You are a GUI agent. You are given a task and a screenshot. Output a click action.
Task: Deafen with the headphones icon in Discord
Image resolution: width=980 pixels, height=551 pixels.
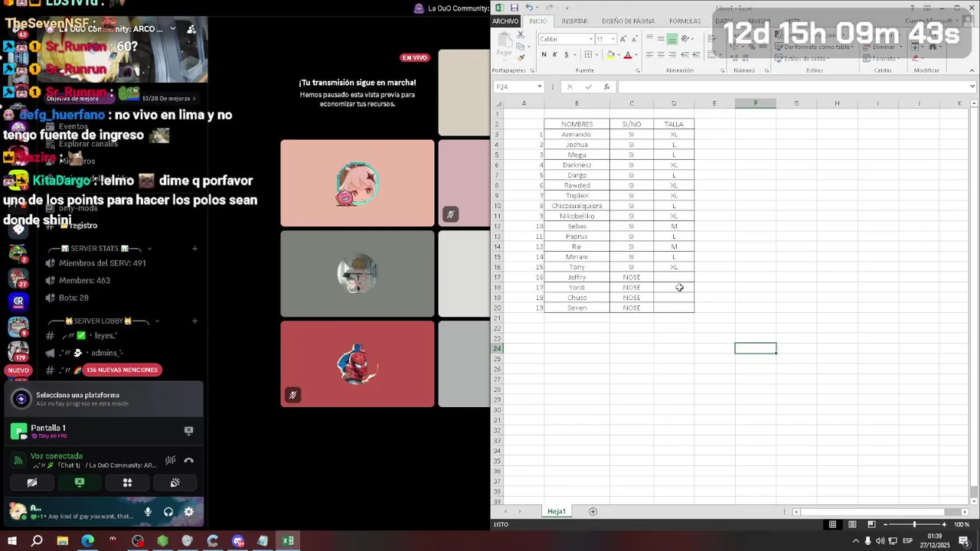click(x=168, y=512)
